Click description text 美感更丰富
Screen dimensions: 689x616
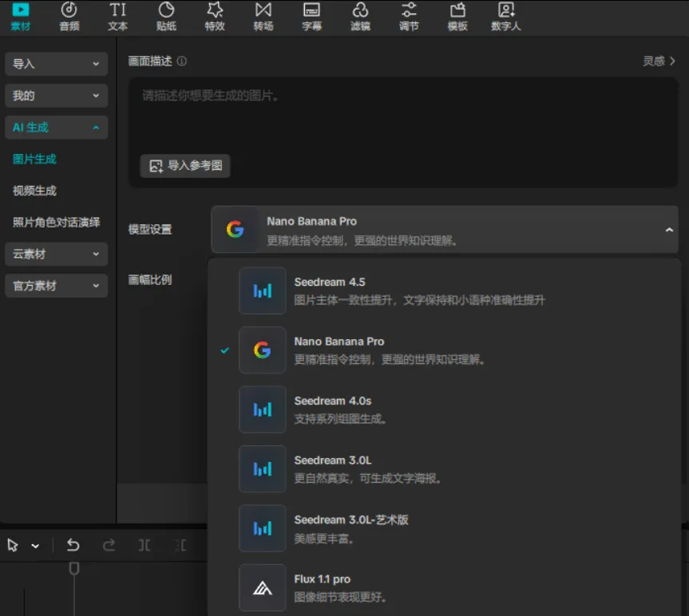(x=323, y=539)
